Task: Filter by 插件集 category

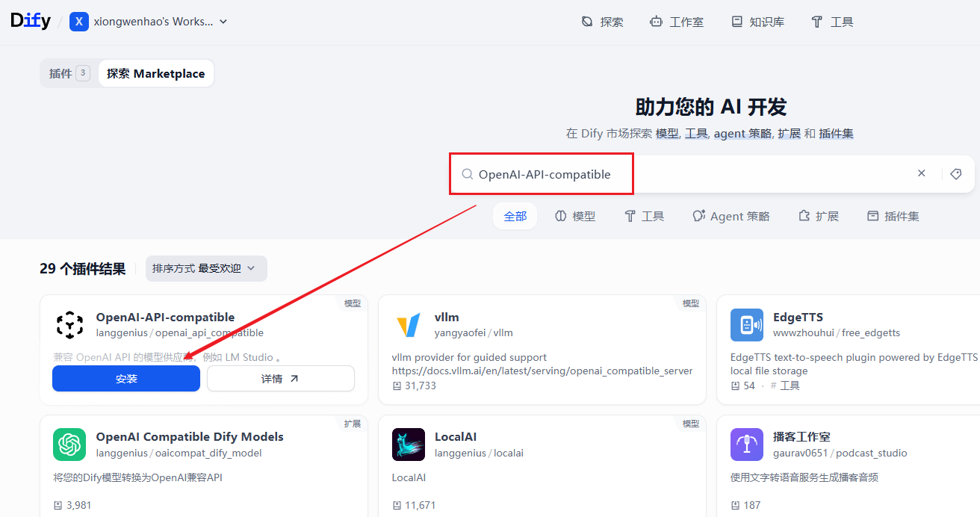Action: coord(893,216)
